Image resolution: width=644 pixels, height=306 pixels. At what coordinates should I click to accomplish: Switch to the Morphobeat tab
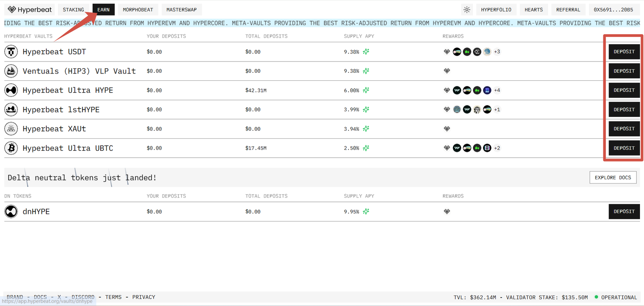click(138, 10)
